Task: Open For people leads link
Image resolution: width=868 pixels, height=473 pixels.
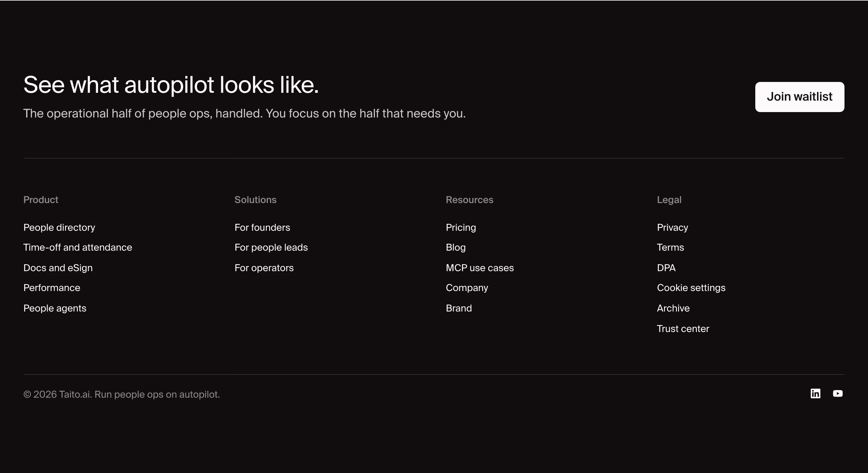Action: [x=271, y=247]
